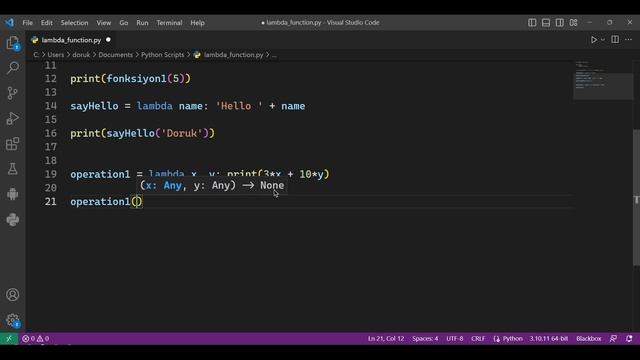640x360 pixels.
Task: Open the Python extension view
Action: (x=13, y=220)
